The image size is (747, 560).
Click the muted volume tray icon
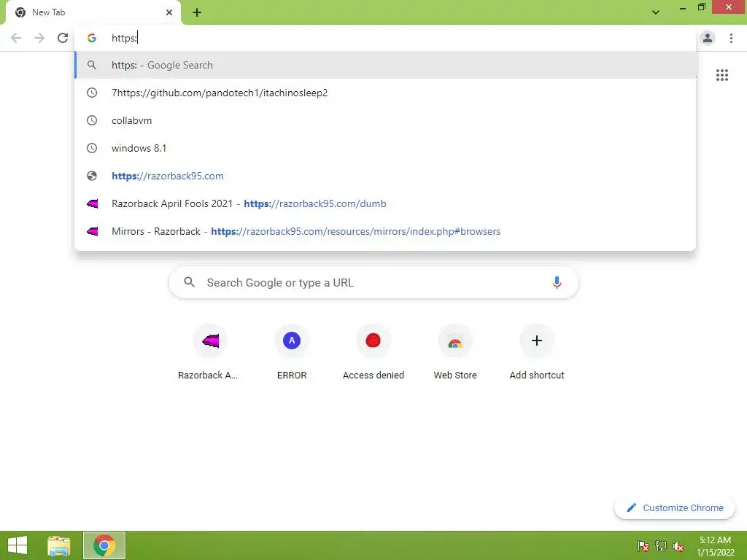coord(678,545)
